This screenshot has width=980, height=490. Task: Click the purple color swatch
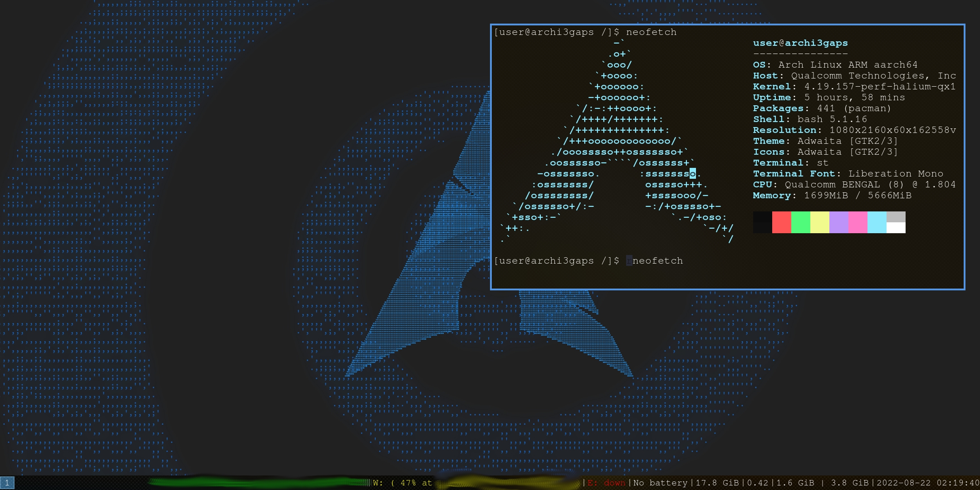point(838,222)
